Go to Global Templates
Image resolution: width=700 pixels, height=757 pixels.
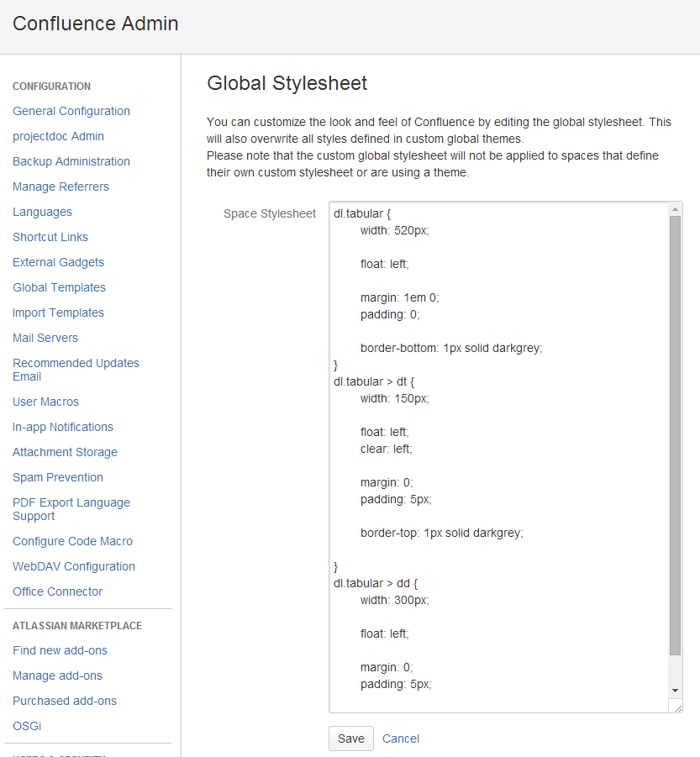pos(59,287)
